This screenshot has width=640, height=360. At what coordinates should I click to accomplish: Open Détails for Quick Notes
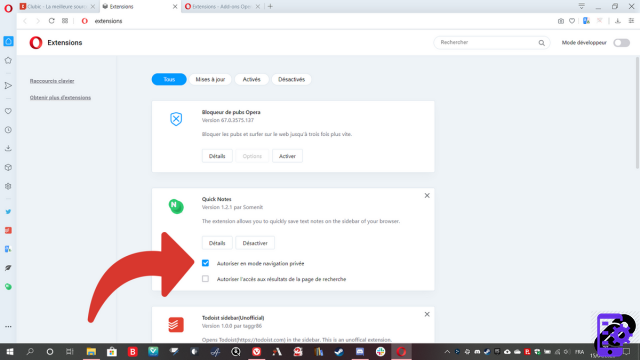pyautogui.click(x=217, y=243)
